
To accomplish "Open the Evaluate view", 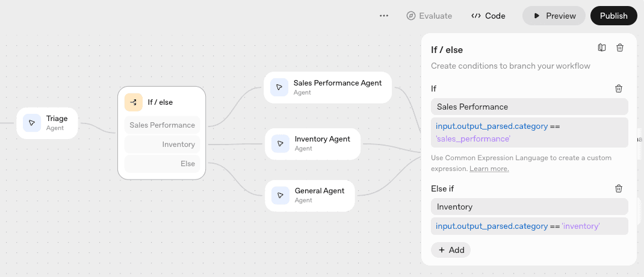I will (x=429, y=16).
